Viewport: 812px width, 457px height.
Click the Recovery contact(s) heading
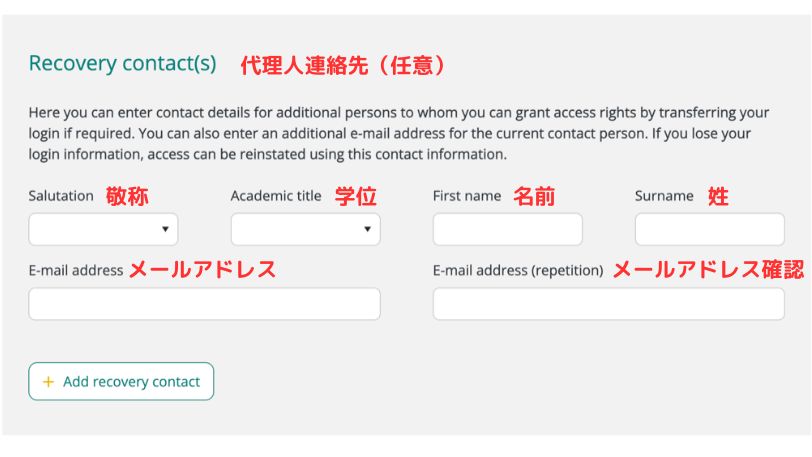coord(122,64)
